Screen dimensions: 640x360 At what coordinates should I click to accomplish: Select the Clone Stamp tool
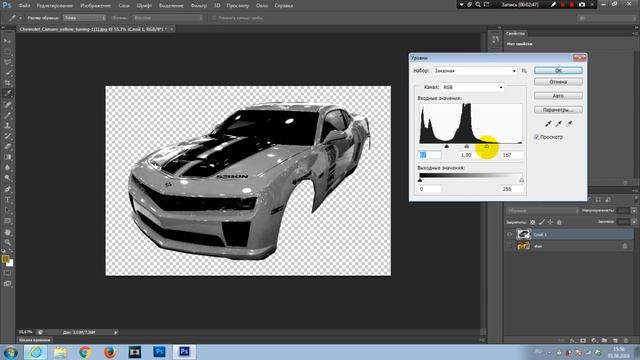point(7,125)
